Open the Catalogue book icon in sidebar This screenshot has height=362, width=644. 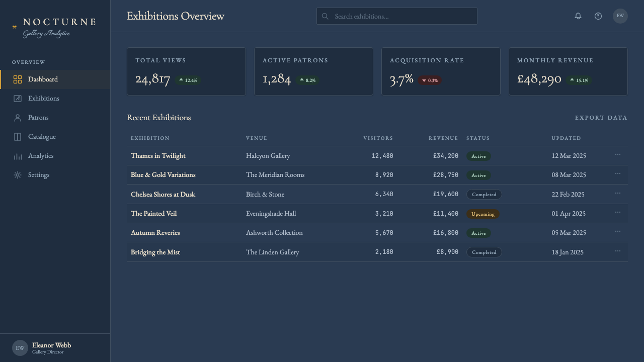click(18, 137)
